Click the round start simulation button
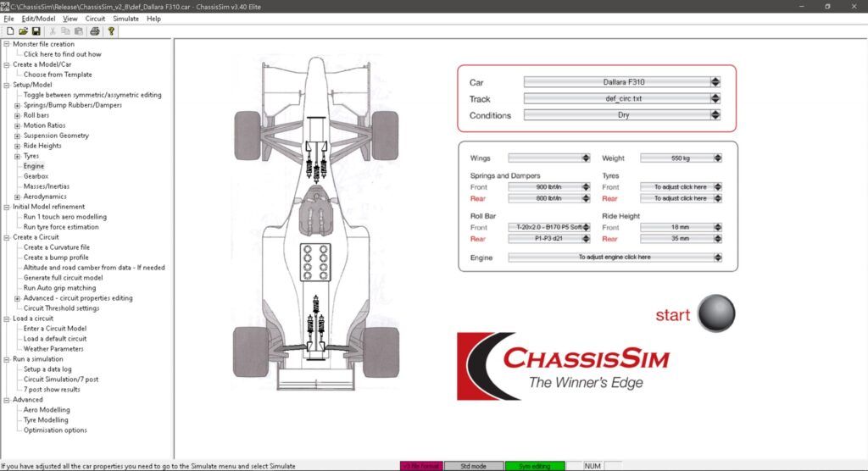Viewport: 868px width, 471px height. click(716, 313)
